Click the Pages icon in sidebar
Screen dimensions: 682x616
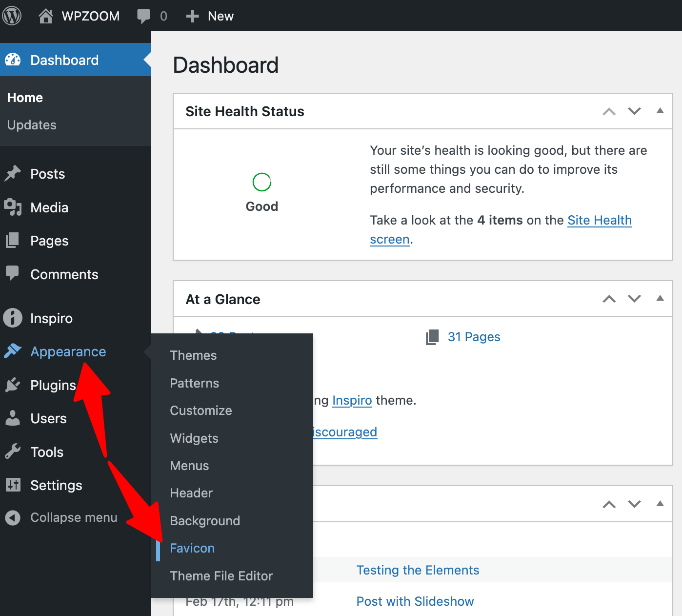point(13,241)
